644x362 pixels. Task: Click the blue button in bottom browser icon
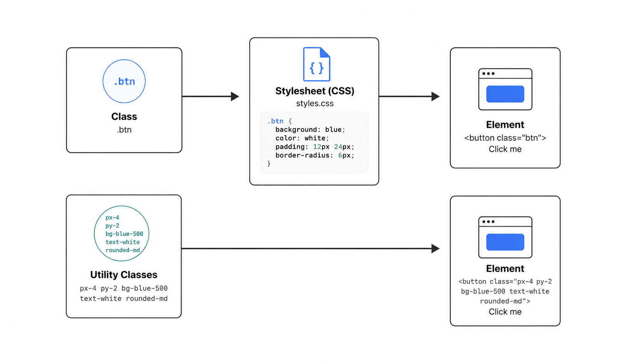pyautogui.click(x=505, y=242)
